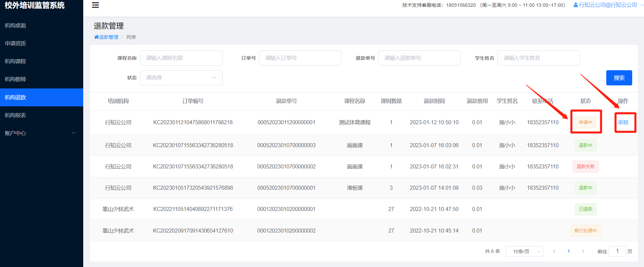644x267 pixels.
Task: Click the 审核 link for 测试体育课程
Action: click(623, 122)
